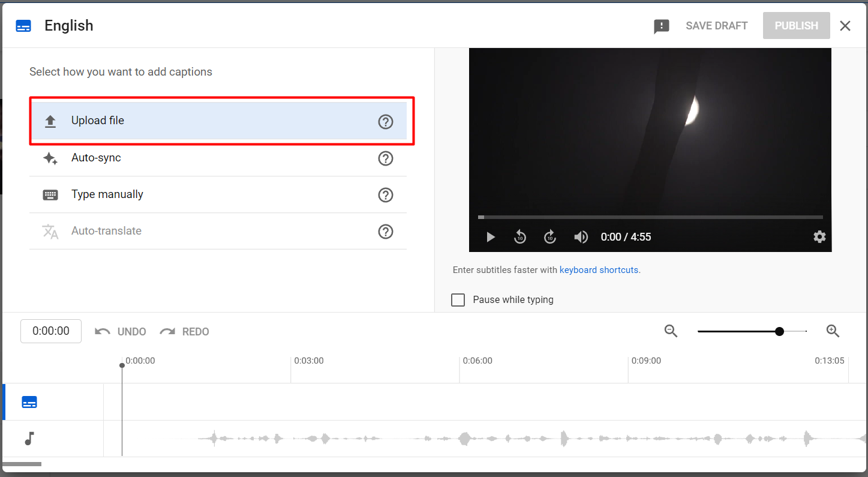The height and width of the screenshot is (477, 868).
Task: Click the subtitles track icon in timeline
Action: coord(29,402)
